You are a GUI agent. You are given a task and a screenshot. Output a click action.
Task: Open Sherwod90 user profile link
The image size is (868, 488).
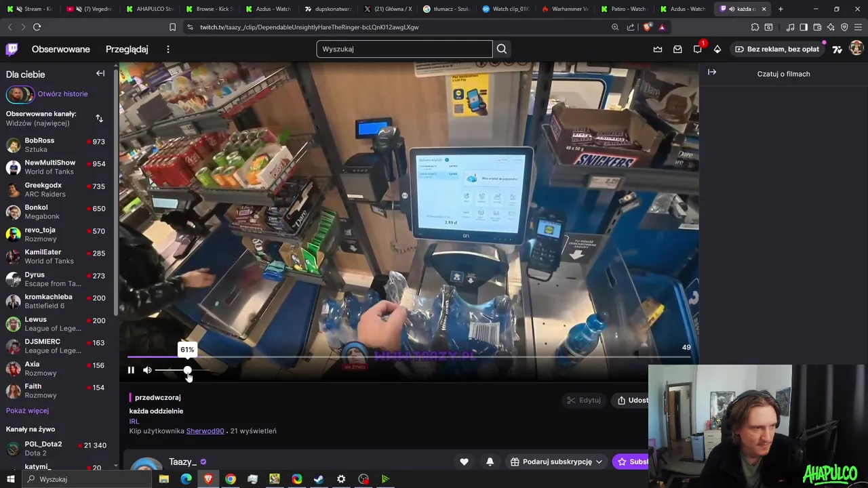pos(205,430)
